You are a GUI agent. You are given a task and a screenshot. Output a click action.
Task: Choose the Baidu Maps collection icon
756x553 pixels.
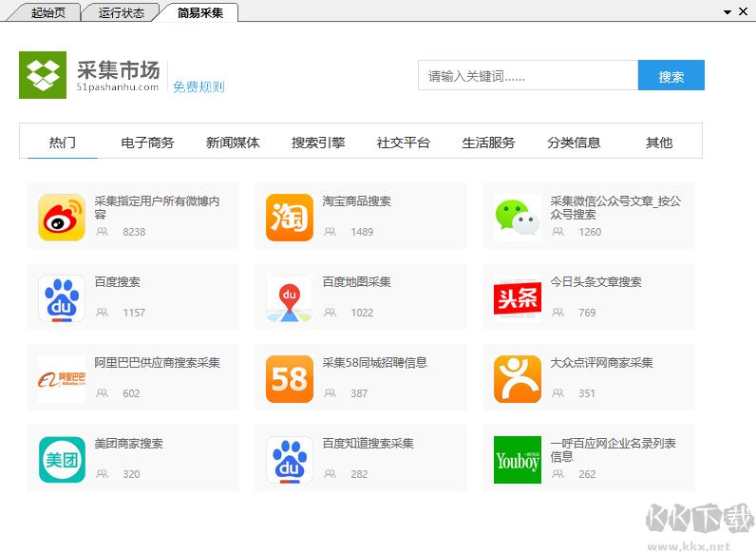coord(290,298)
